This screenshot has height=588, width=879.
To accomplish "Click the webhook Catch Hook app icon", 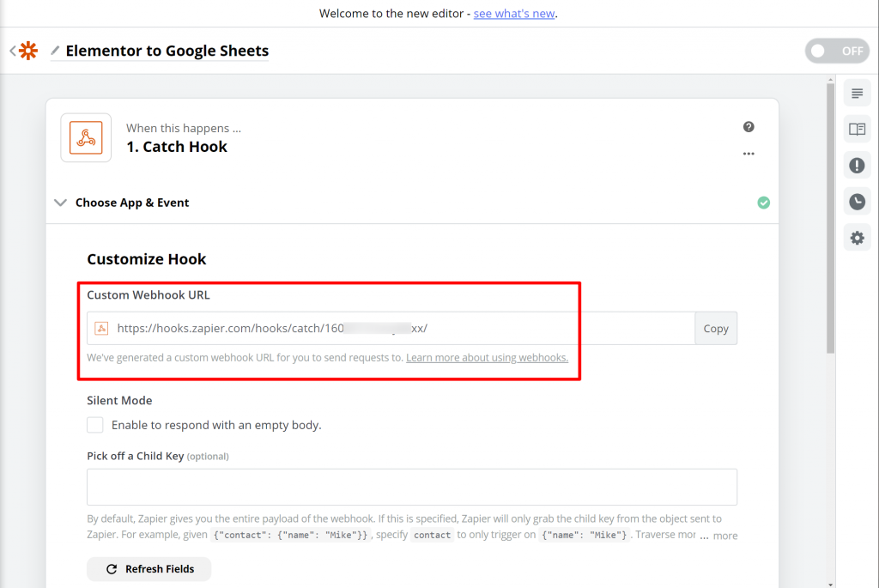I will pos(86,137).
